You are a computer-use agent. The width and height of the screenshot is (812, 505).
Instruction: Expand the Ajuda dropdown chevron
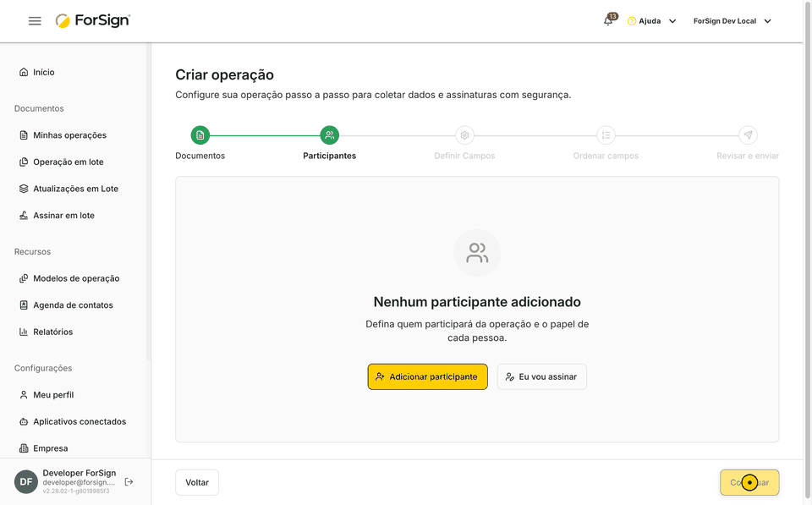click(x=672, y=21)
